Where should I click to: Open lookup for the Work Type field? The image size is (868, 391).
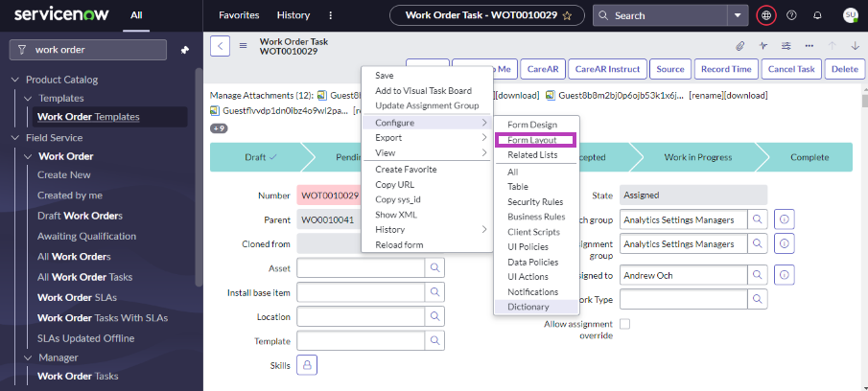[758, 299]
